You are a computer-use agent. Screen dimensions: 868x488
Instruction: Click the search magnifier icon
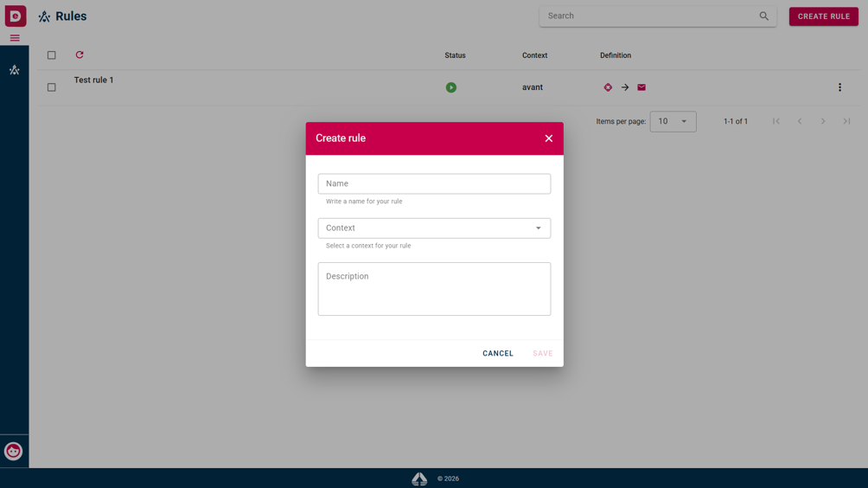(x=764, y=16)
